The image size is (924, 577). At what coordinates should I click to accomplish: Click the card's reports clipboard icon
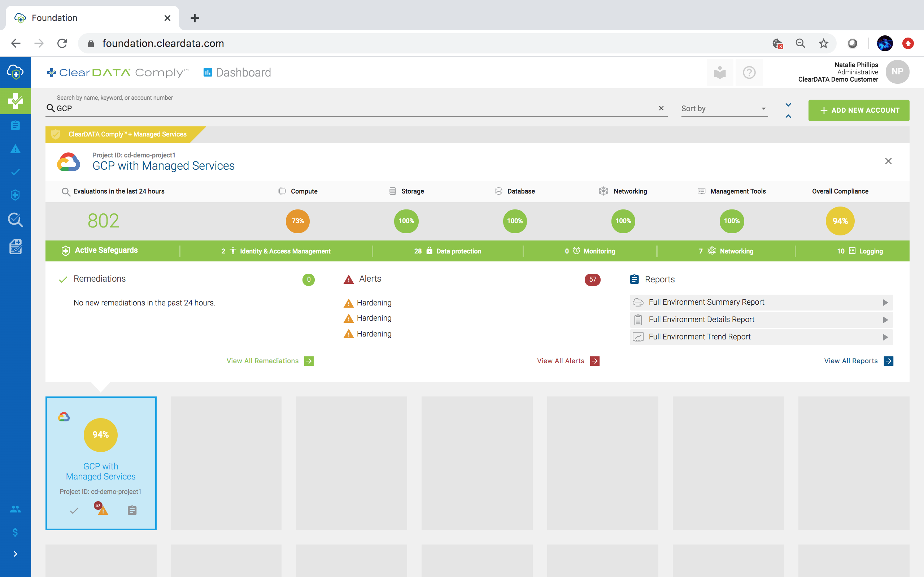[132, 510]
